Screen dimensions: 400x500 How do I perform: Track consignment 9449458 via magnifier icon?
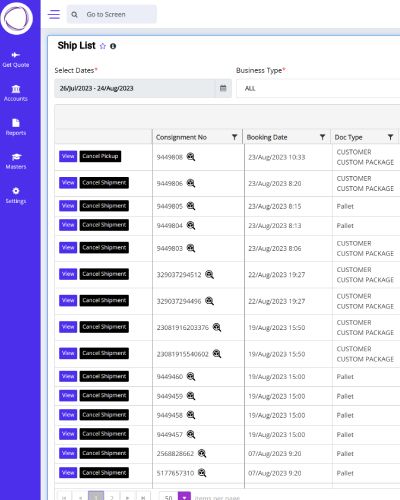click(x=191, y=415)
